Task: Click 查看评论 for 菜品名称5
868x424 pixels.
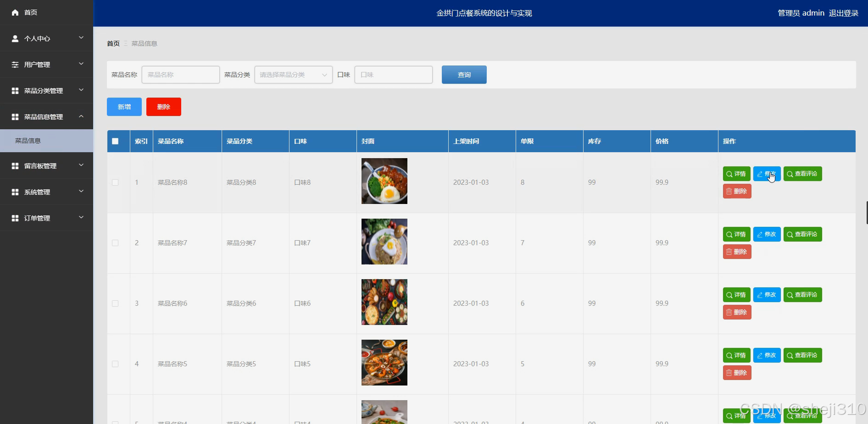Action: pos(802,355)
